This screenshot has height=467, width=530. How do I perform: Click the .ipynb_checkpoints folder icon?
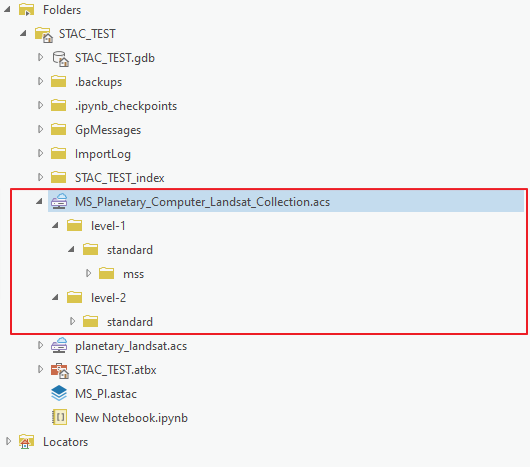click(58, 106)
